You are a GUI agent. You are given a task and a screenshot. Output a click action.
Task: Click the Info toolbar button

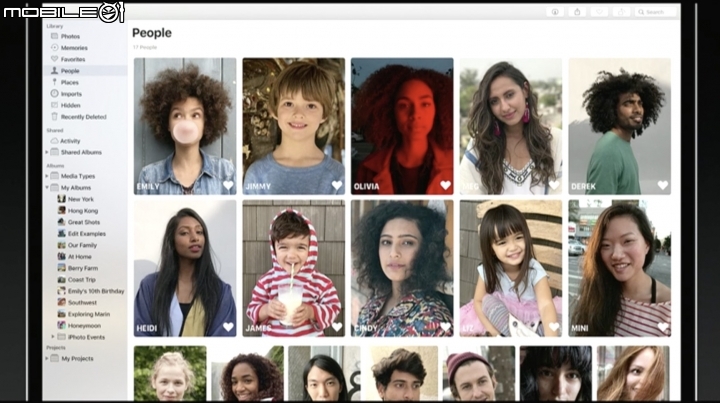click(555, 12)
